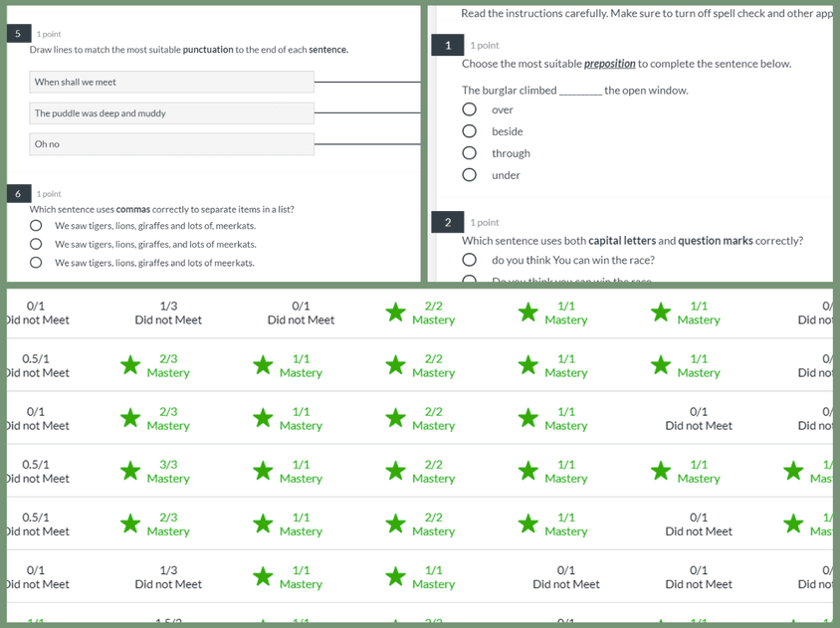840x628 pixels.
Task: Click the star beside 2/2 Mastery in the top row
Action: coord(396,313)
